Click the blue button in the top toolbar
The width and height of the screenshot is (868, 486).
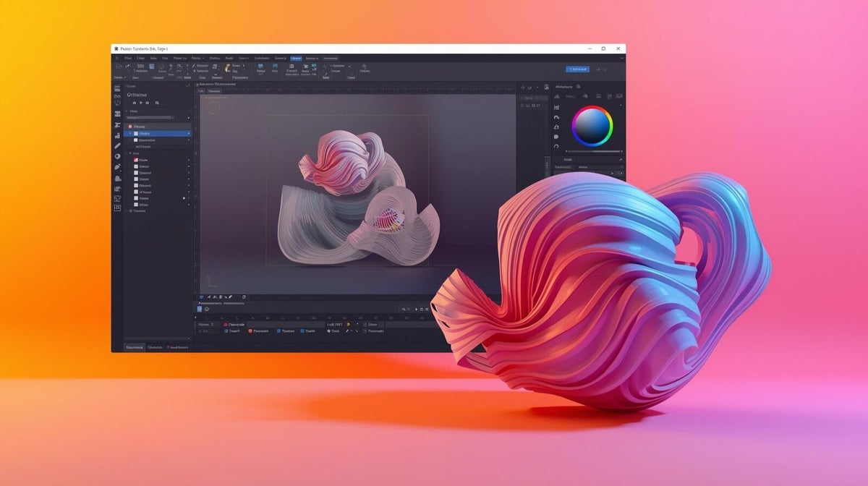click(577, 69)
